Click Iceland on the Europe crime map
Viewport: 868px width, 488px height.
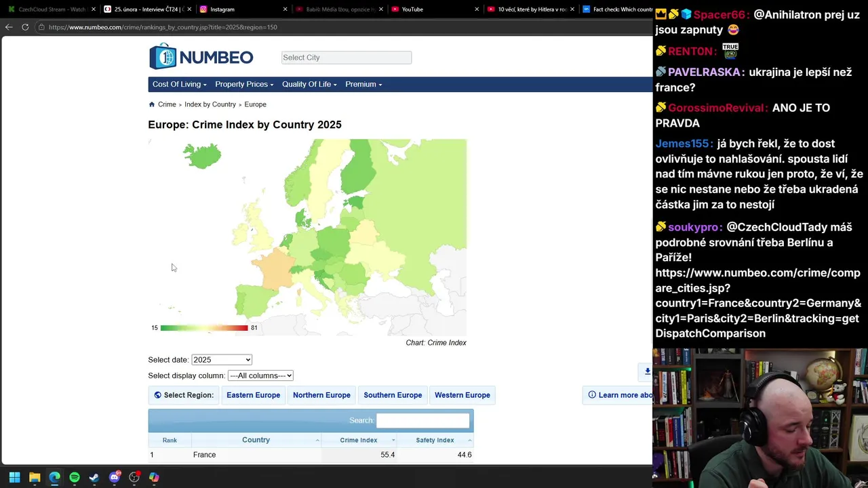click(x=202, y=156)
